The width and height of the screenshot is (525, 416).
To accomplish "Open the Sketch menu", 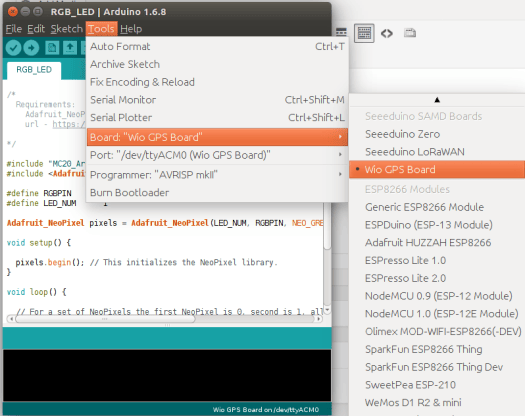I will point(67,29).
